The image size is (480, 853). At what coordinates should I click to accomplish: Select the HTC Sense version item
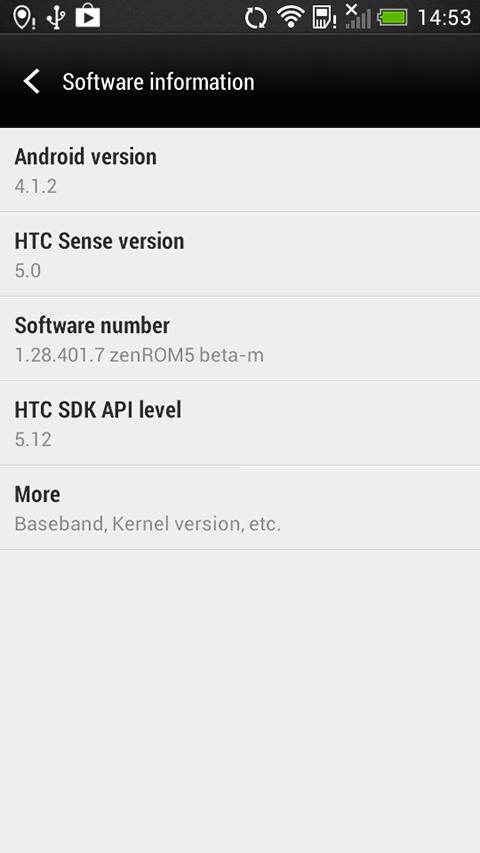(x=240, y=254)
